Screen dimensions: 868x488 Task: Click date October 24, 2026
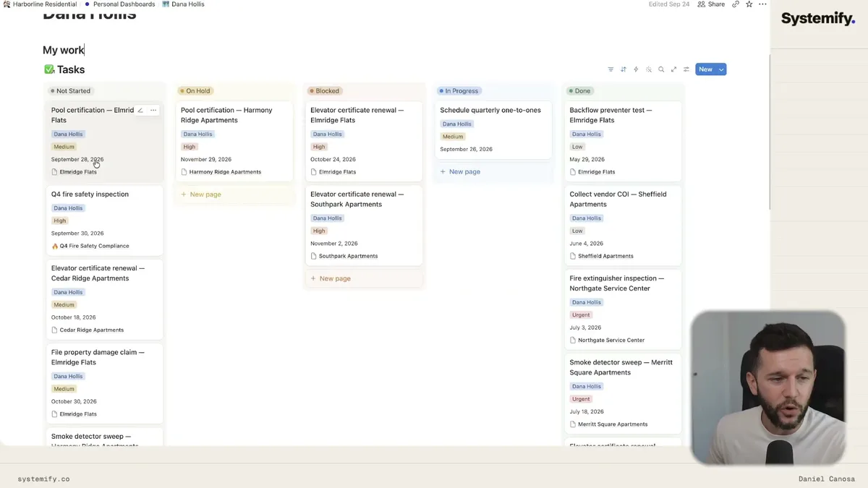[x=333, y=159]
